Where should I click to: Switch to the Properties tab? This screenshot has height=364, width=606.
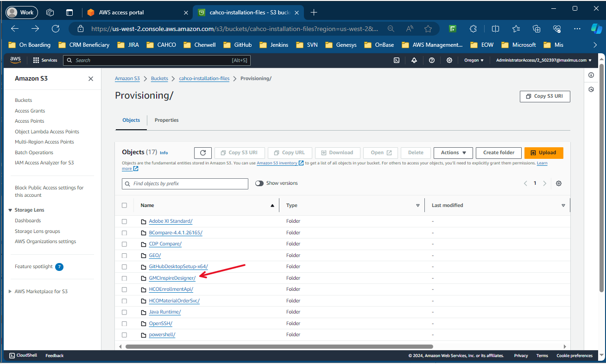point(167,120)
